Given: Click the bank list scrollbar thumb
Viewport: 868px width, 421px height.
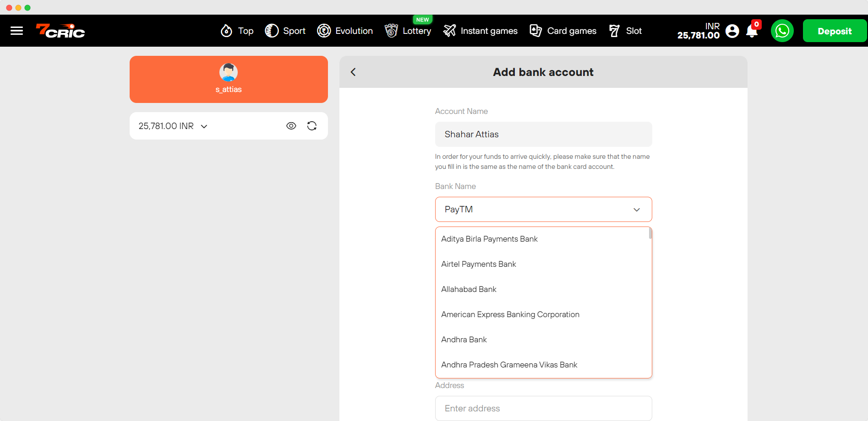Looking at the screenshot, I should 650,233.
